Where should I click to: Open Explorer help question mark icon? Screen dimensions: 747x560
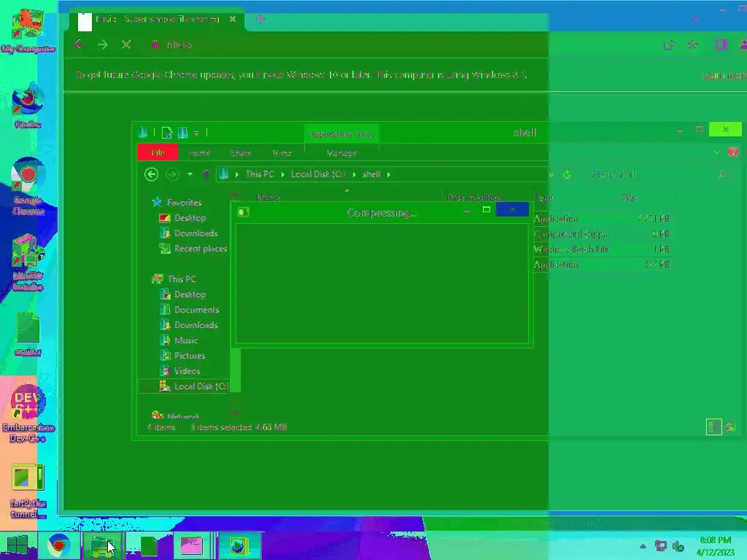click(733, 152)
